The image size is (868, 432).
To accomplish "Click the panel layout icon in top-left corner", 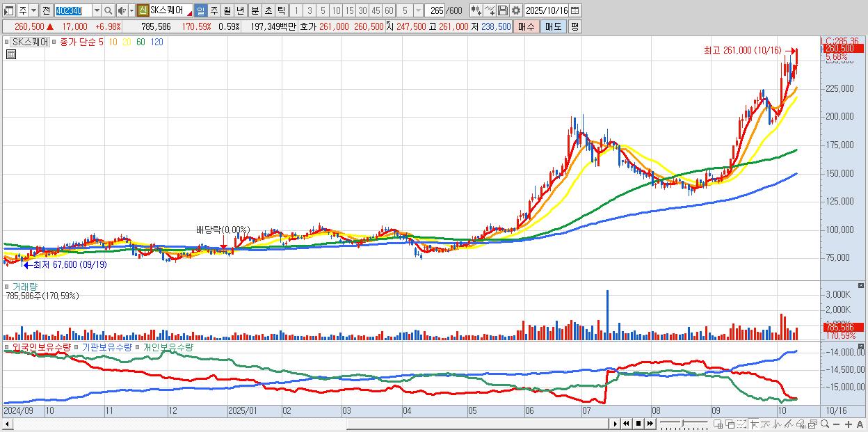I will tap(8, 10).
